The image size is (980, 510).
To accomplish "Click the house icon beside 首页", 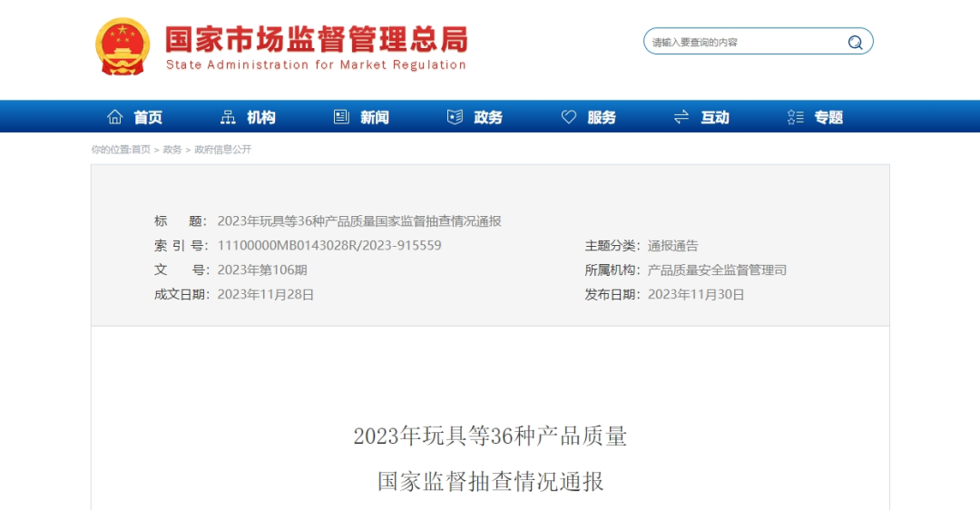I will 115,117.
